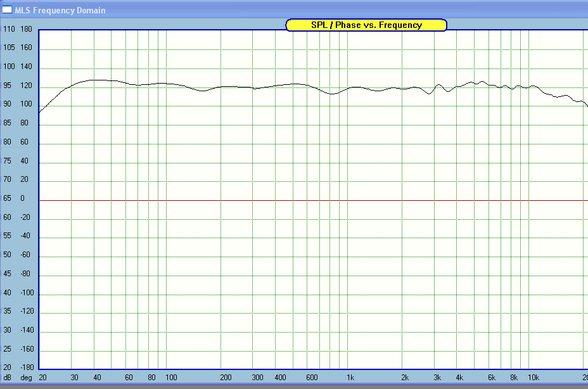Click the 200 Hz frequency axis label

click(x=226, y=378)
